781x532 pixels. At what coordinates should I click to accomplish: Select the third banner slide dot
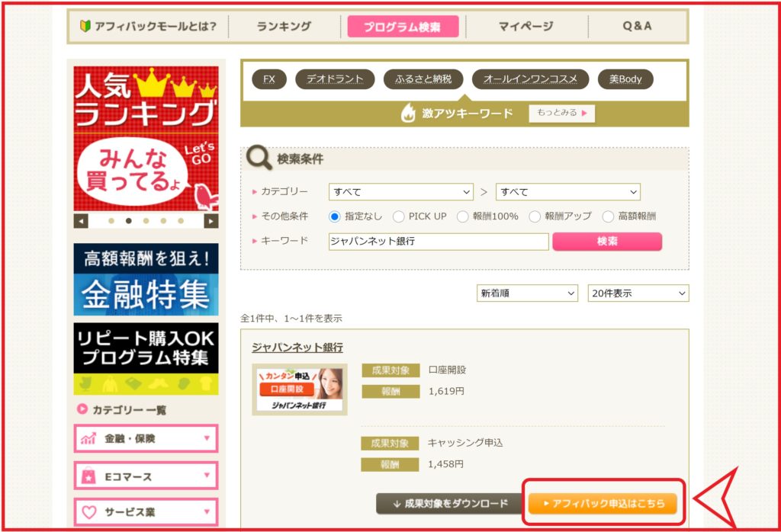pos(146,221)
